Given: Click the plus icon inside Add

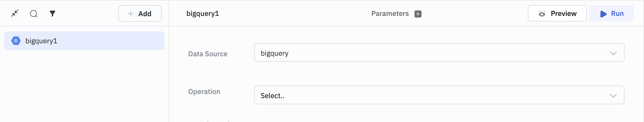Looking at the screenshot, I should [131, 14].
